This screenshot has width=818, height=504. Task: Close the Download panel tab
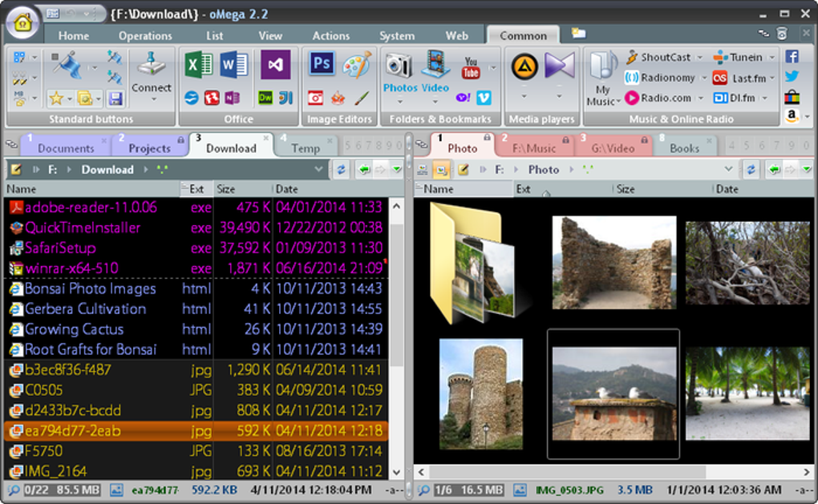pos(266,139)
